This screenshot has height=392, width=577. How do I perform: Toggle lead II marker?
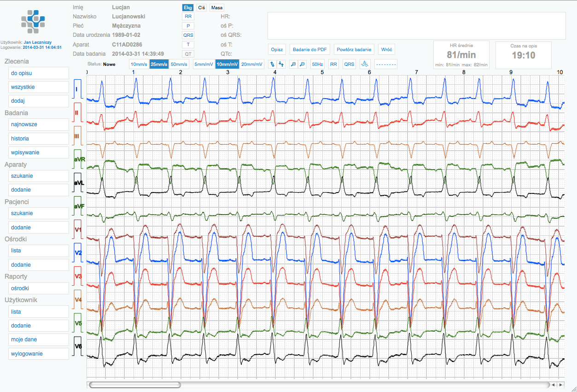77,112
